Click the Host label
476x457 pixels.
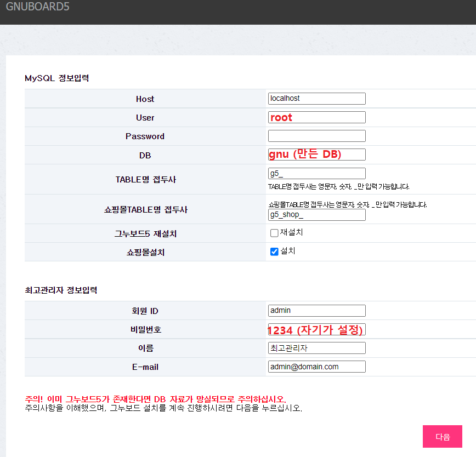[x=145, y=99]
